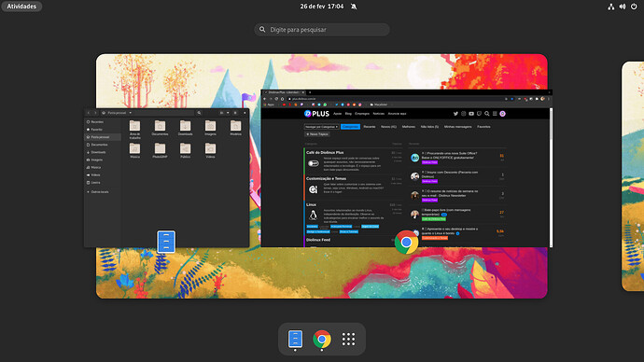Click the network icon in the top bar

(x=611, y=7)
